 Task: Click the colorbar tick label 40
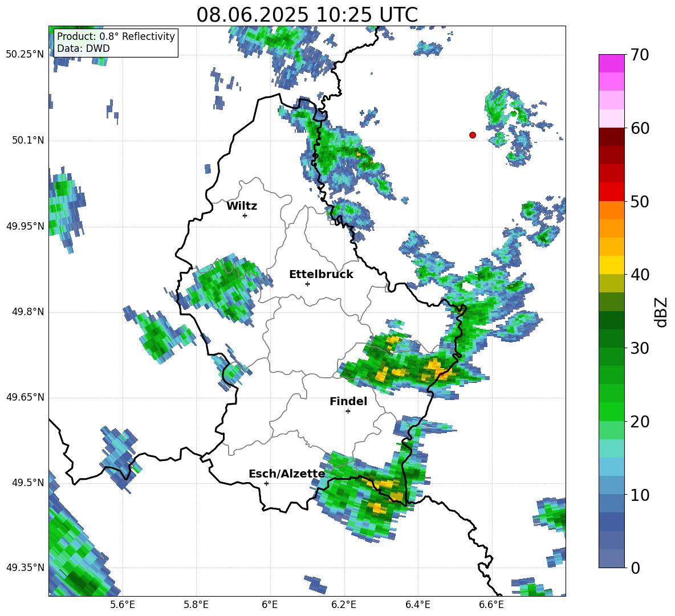pos(640,275)
